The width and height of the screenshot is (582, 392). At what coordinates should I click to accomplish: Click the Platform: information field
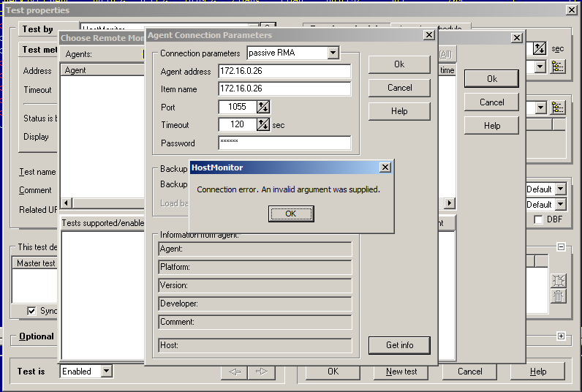coord(255,267)
